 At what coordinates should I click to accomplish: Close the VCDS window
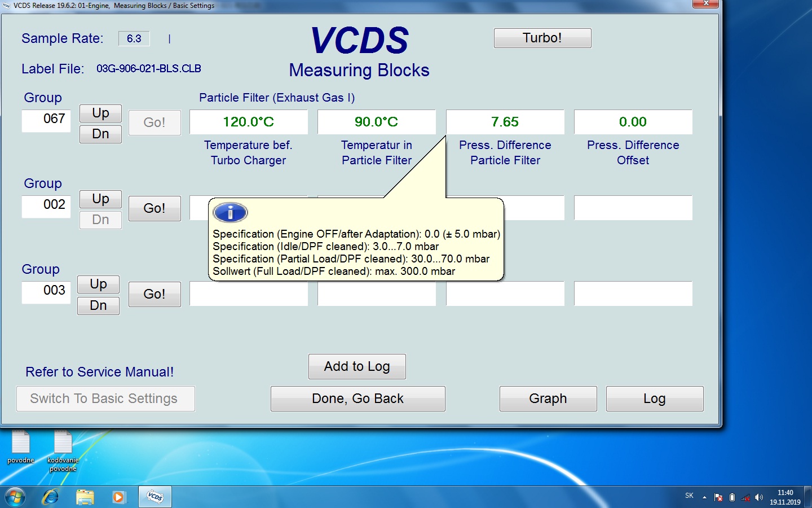point(705,3)
